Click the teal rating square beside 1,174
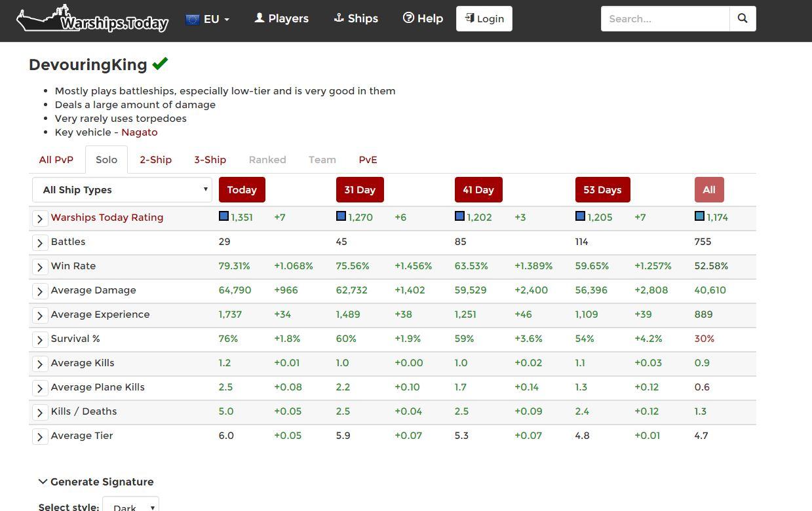Screen dimensions: 812x511 pyautogui.click(x=699, y=216)
